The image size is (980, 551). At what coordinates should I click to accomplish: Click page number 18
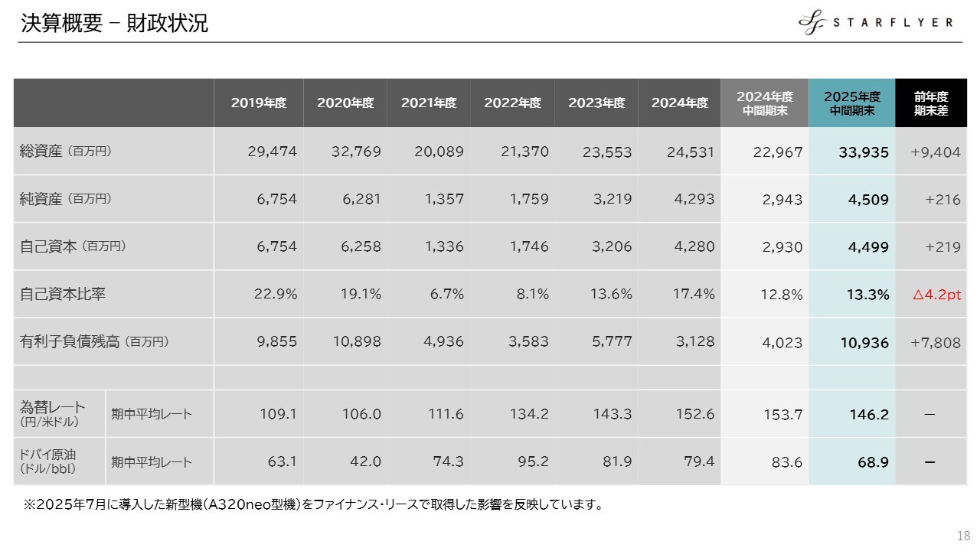[x=963, y=534]
